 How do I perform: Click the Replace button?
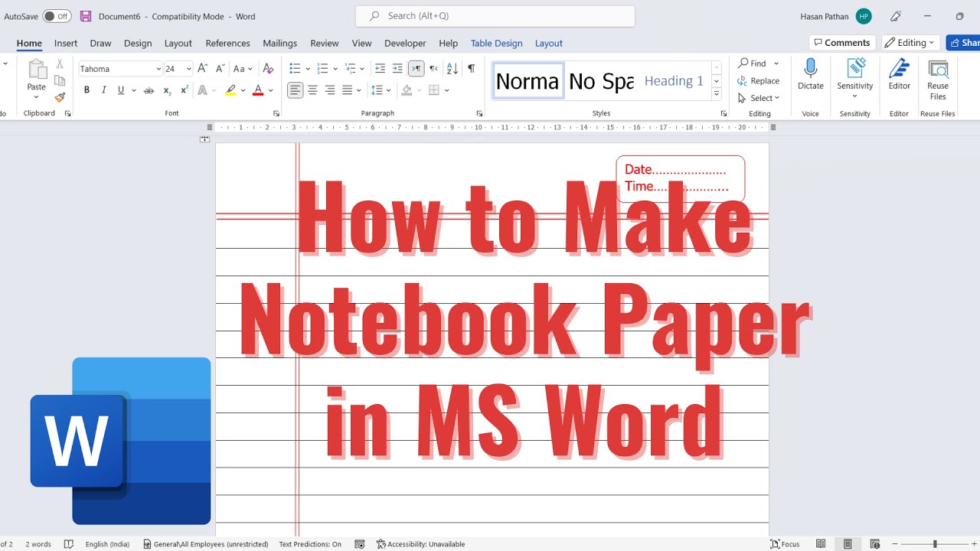tap(758, 80)
